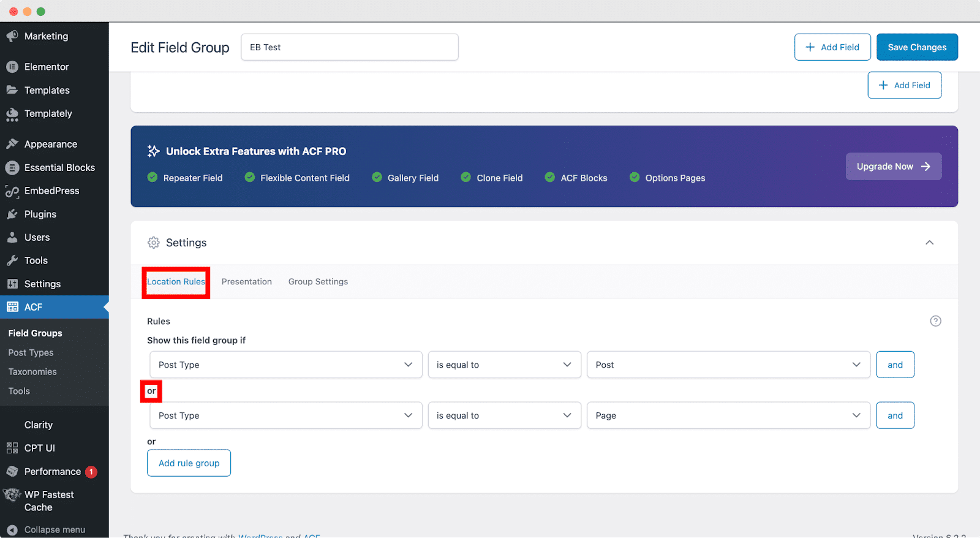Screen dimensions: 980x538
Task: Click the EmbedPress icon in sidebar
Action: 12,191
